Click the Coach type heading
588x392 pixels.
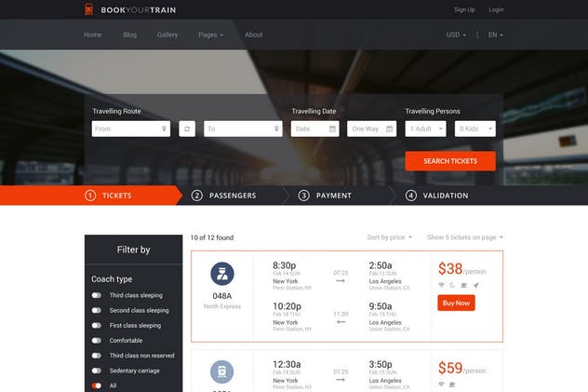coord(112,279)
